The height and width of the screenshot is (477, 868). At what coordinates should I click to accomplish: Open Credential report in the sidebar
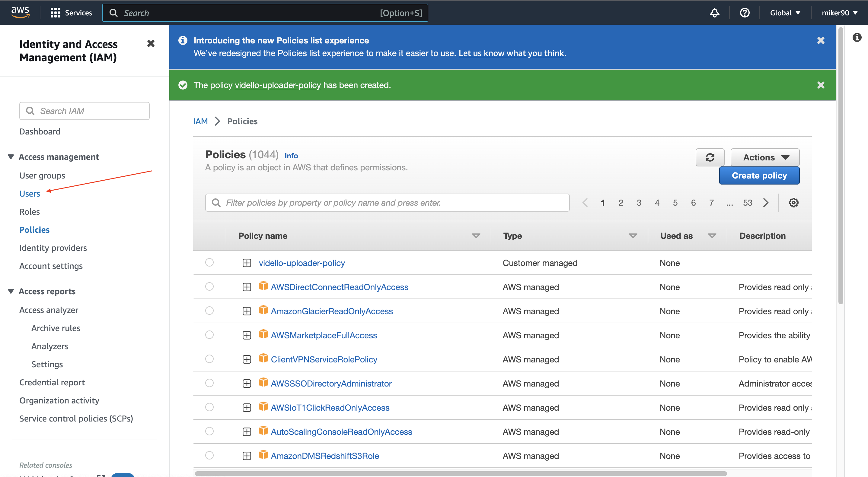[x=52, y=382]
